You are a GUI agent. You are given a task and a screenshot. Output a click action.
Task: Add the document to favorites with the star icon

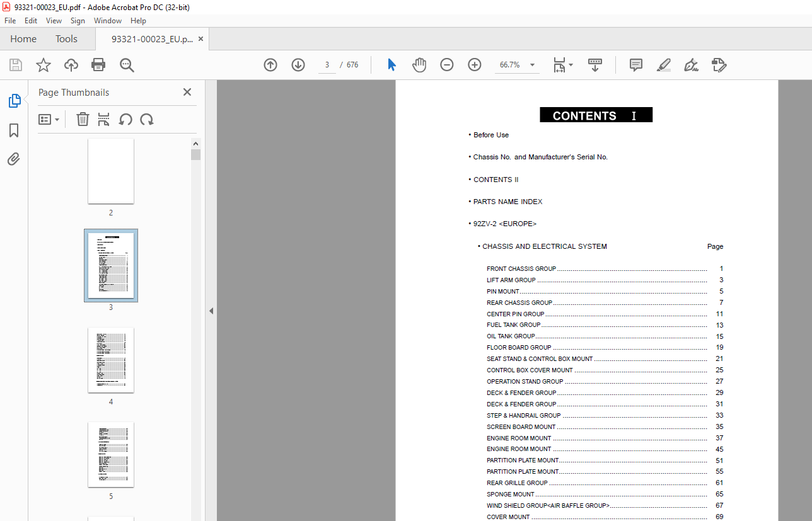click(43, 65)
